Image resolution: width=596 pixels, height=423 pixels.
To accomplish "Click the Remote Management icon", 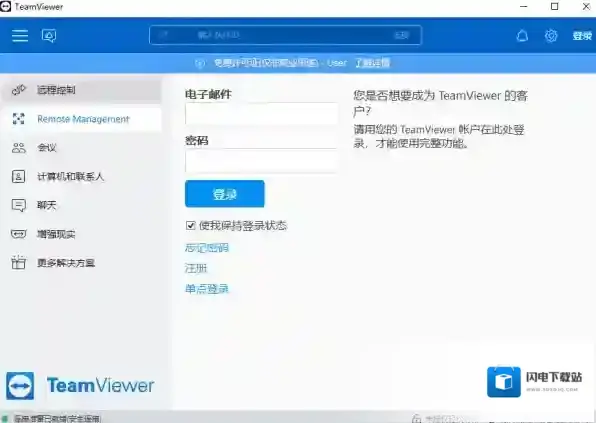I will tap(19, 119).
